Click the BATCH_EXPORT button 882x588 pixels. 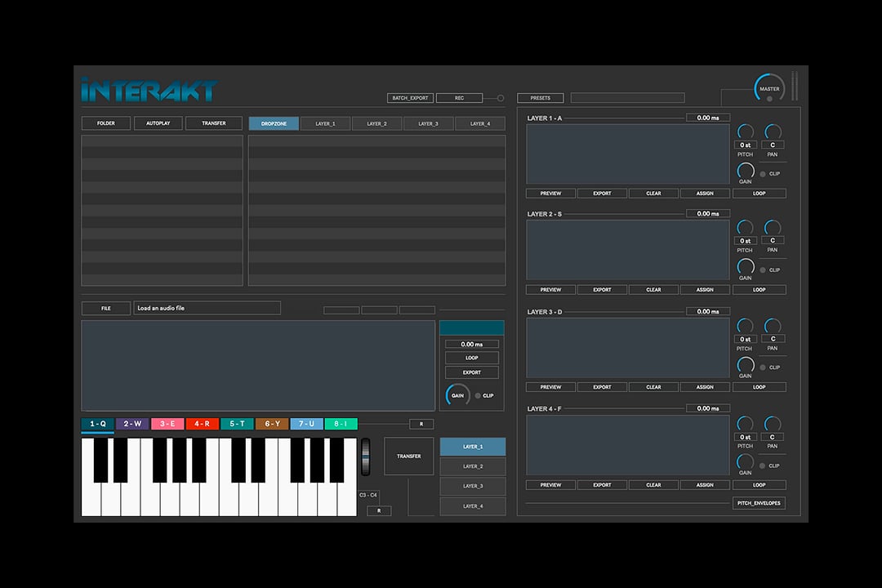pos(411,98)
